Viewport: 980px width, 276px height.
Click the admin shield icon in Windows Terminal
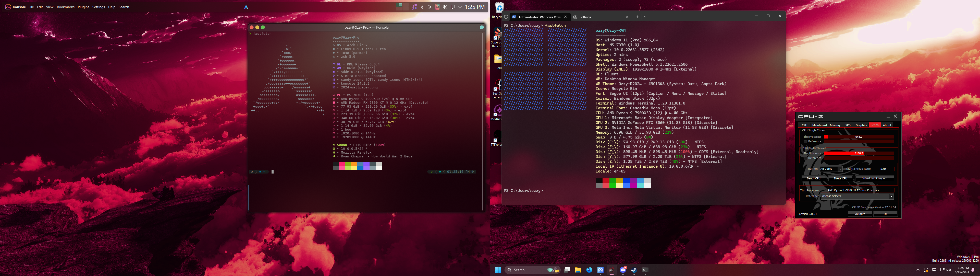click(506, 17)
